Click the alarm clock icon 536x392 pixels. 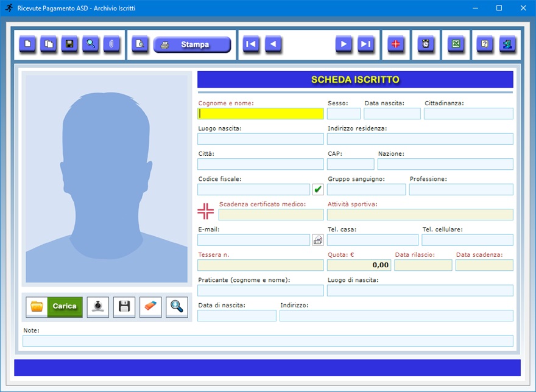click(426, 44)
